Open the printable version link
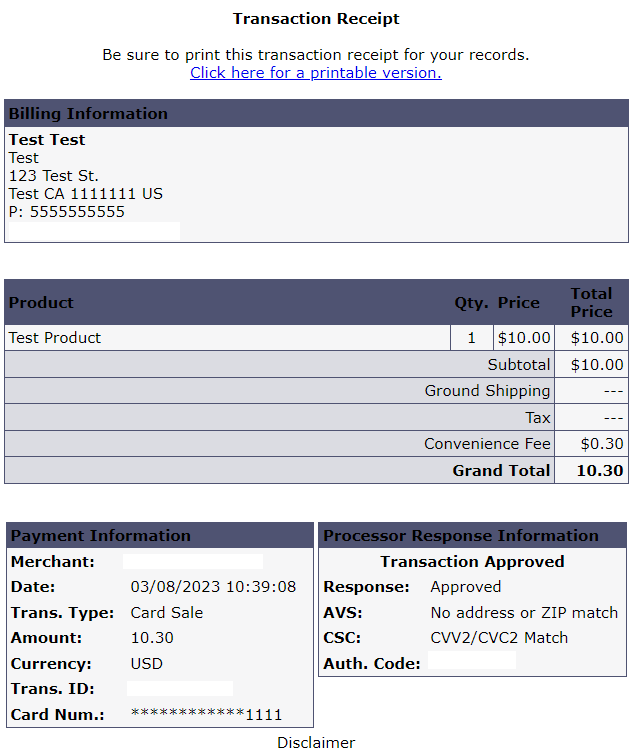This screenshot has width=637, height=756. tap(315, 73)
